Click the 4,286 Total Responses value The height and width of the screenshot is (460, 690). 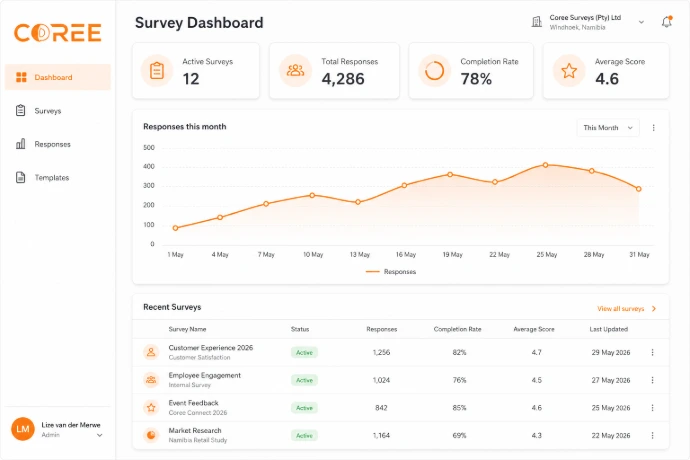pyautogui.click(x=343, y=79)
